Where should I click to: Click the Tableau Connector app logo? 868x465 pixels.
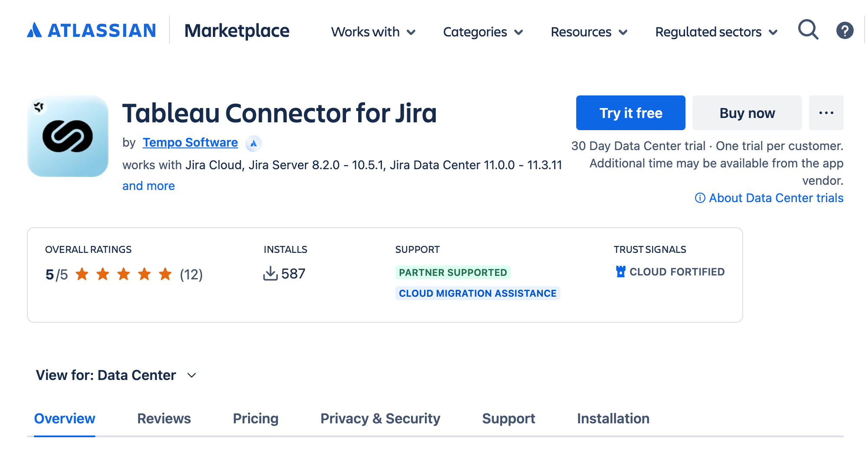[x=68, y=136]
